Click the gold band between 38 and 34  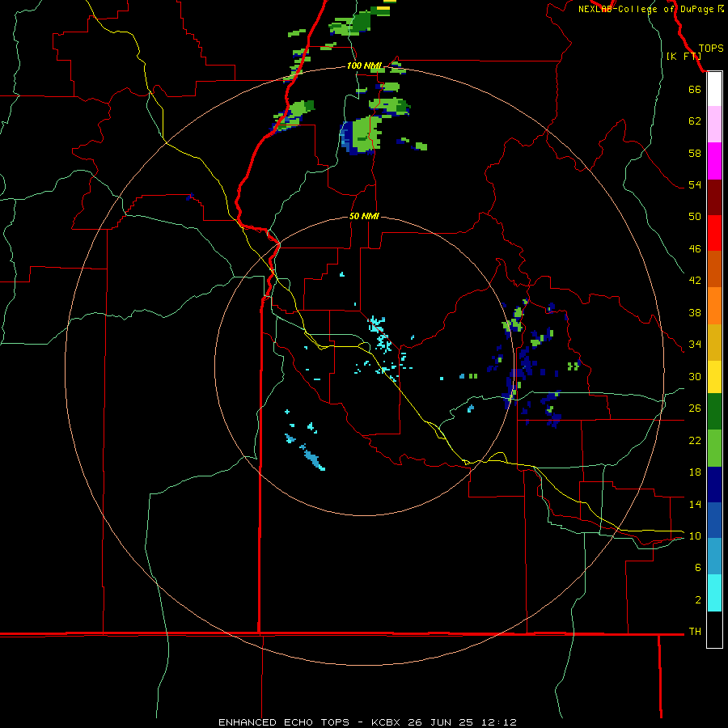714,343
